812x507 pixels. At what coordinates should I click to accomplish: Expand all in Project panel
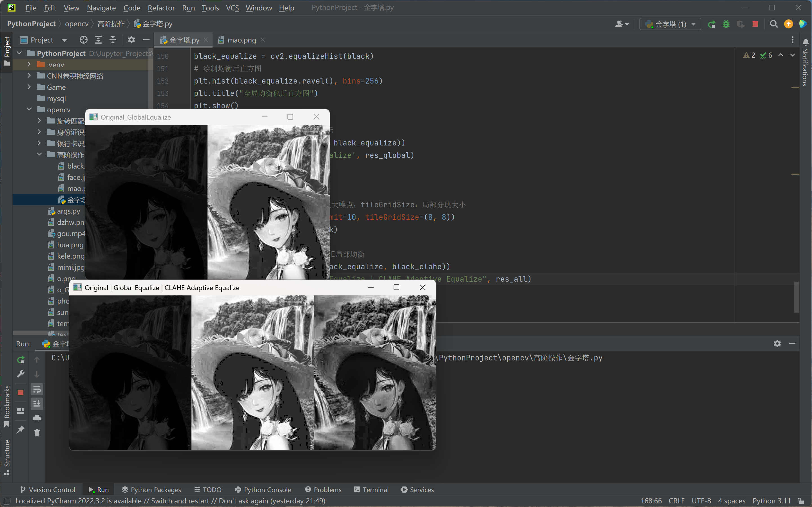coord(98,40)
